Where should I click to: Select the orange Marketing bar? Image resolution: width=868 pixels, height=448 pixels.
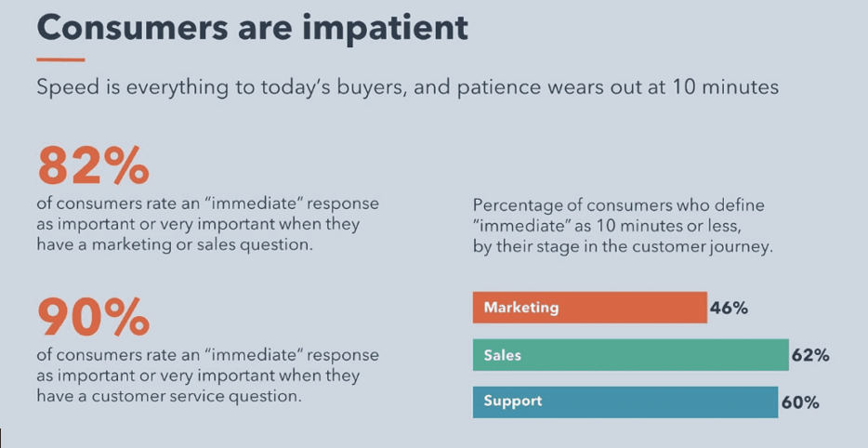click(589, 308)
